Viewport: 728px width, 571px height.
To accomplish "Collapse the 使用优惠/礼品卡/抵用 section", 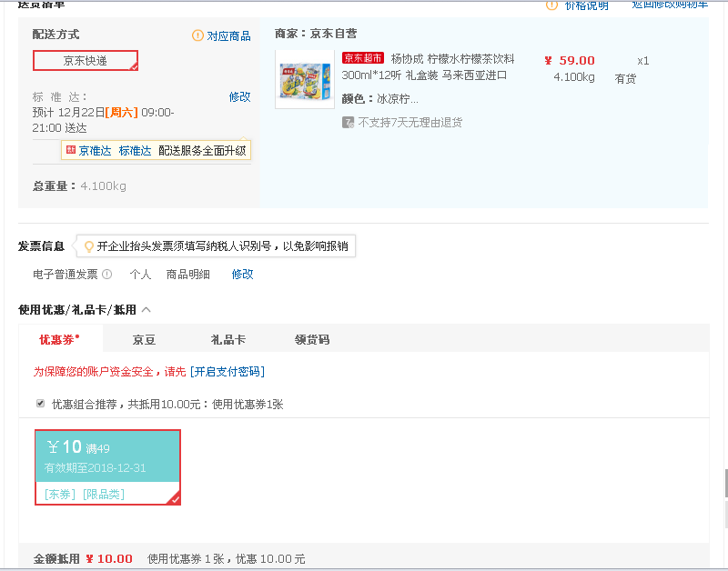I will click(x=145, y=308).
